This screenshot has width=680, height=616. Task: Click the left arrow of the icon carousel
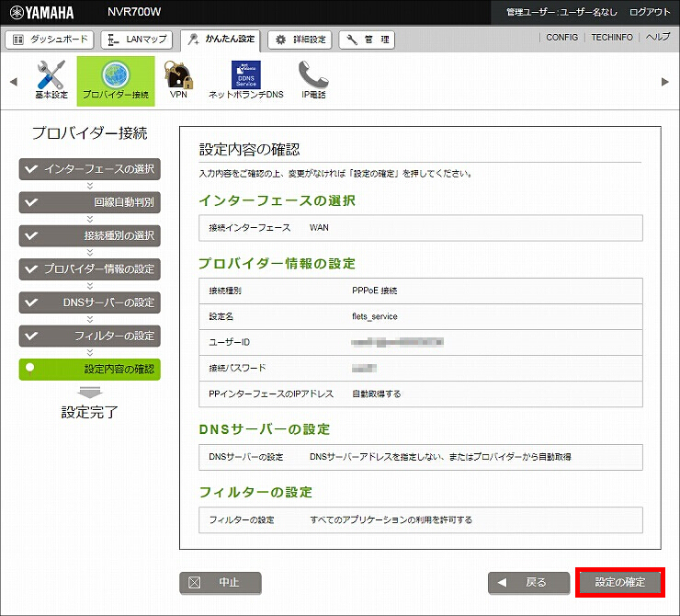(x=14, y=82)
